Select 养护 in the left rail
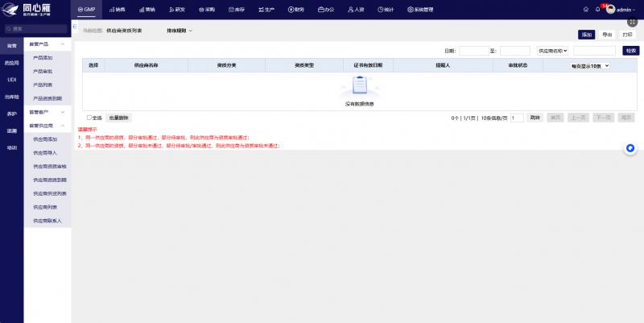The height and width of the screenshot is (323, 644). [12, 114]
